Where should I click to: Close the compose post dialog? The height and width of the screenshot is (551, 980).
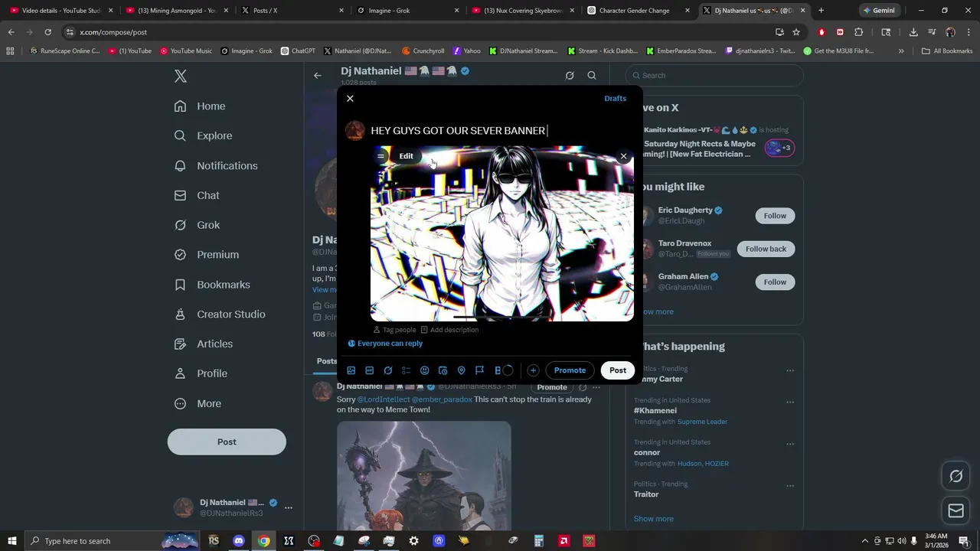click(350, 99)
